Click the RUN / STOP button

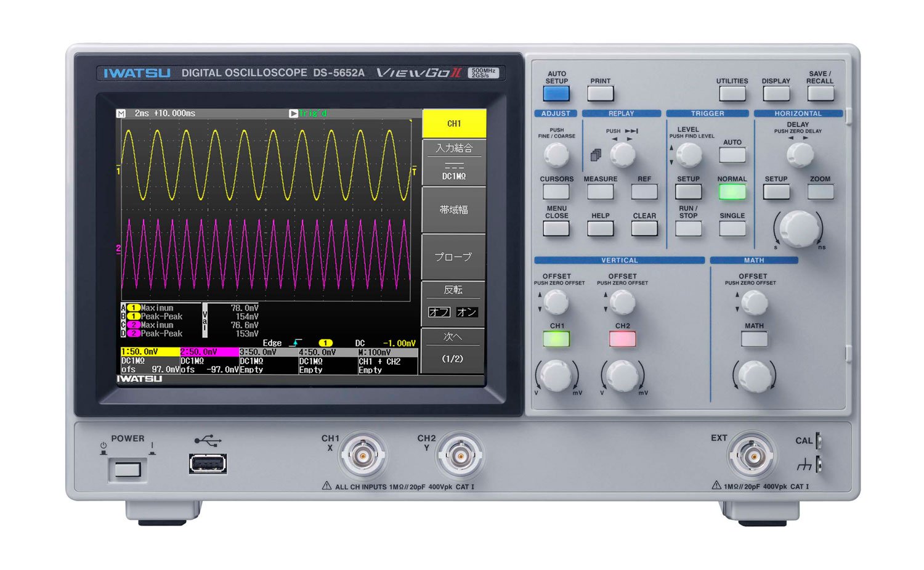tap(688, 229)
